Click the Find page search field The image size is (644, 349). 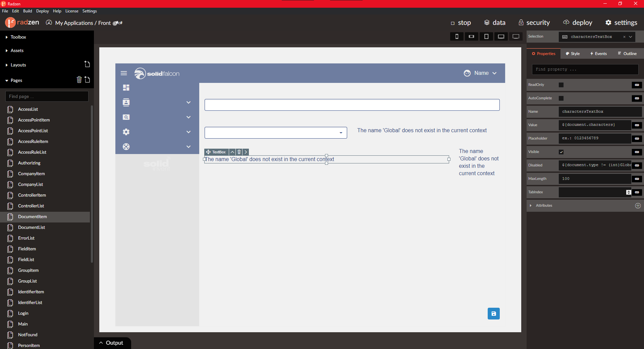pos(47,96)
